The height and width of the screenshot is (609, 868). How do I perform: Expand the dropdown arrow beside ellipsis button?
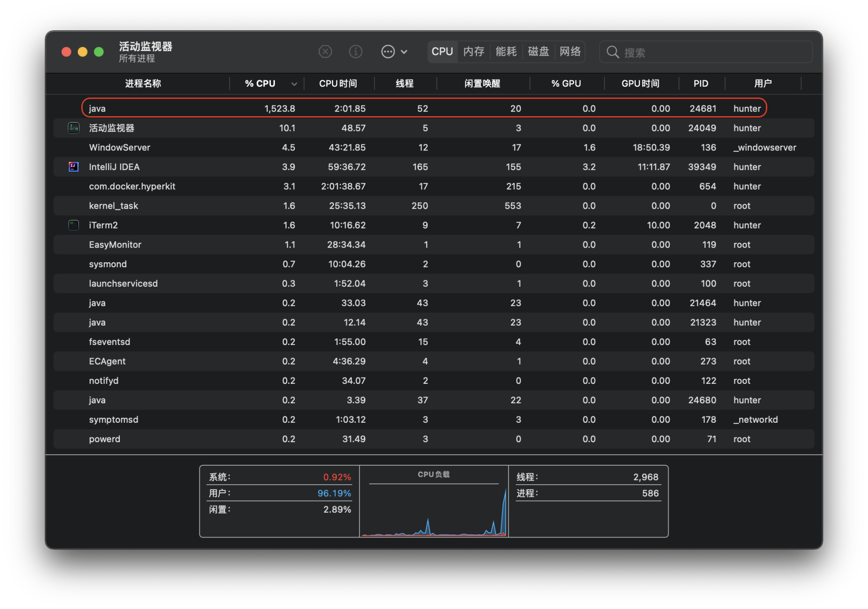click(404, 52)
